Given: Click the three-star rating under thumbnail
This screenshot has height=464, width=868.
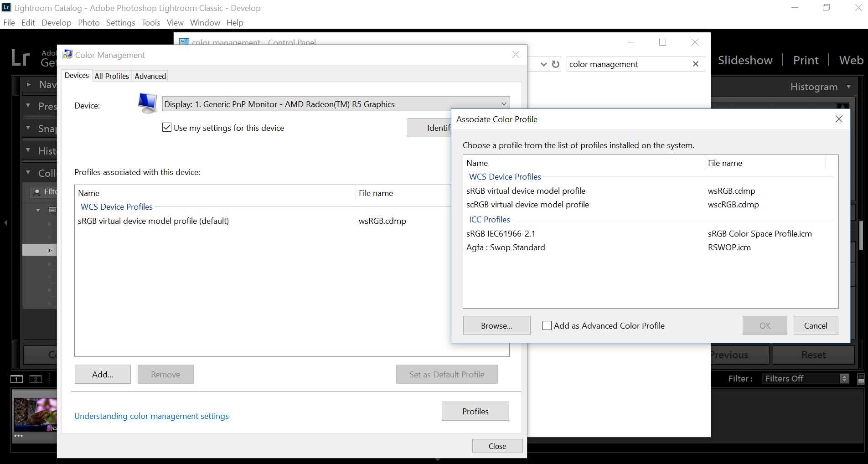Looking at the screenshot, I should coord(18,436).
